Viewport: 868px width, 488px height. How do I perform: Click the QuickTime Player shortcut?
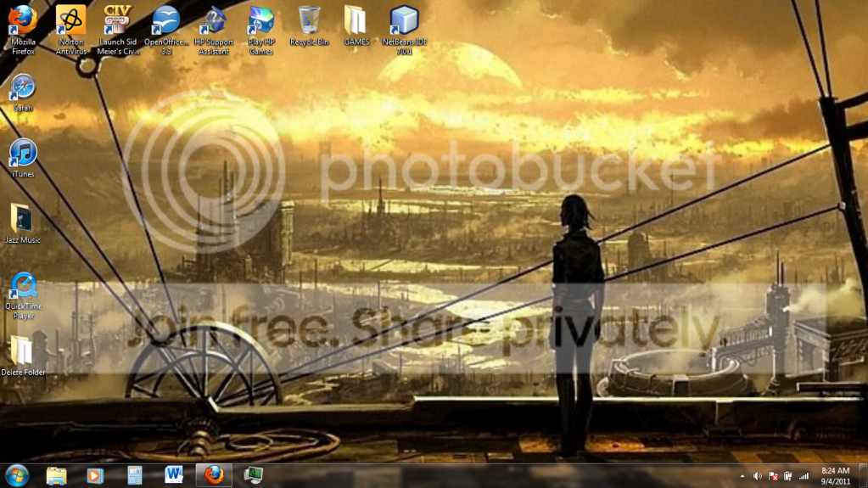point(23,295)
